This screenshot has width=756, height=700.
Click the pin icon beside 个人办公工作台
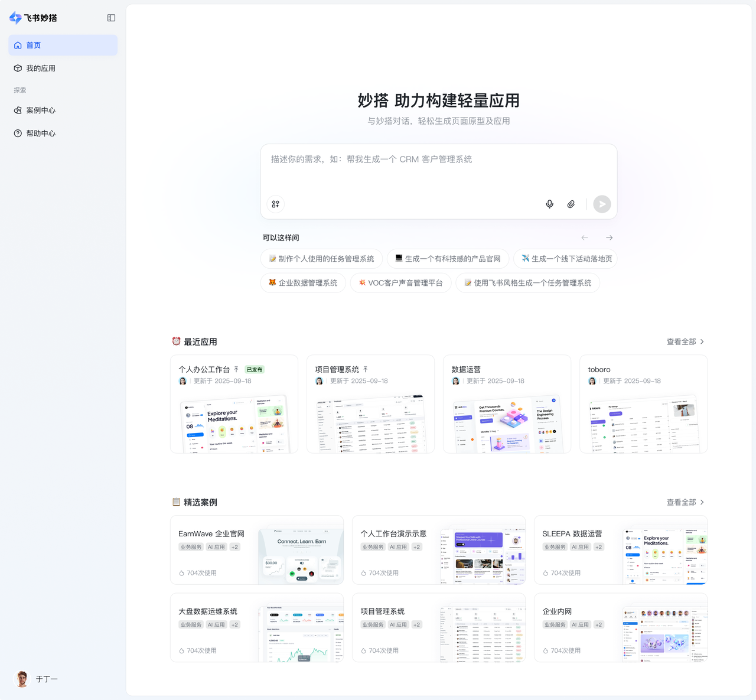[236, 369]
